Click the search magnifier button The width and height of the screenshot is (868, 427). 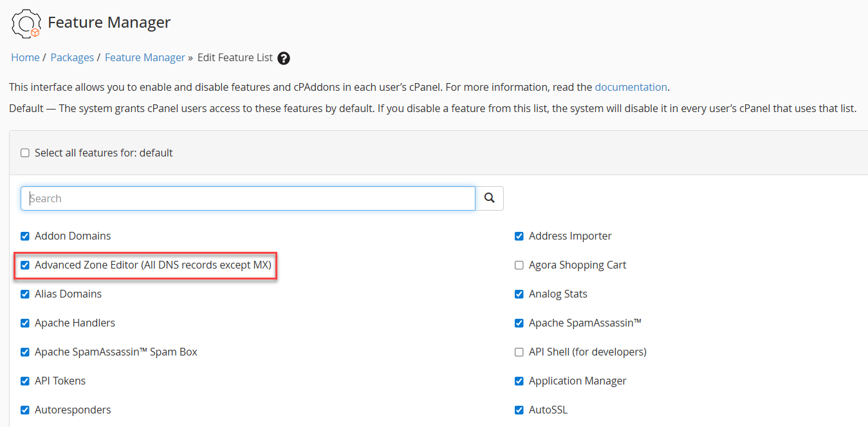pos(490,198)
